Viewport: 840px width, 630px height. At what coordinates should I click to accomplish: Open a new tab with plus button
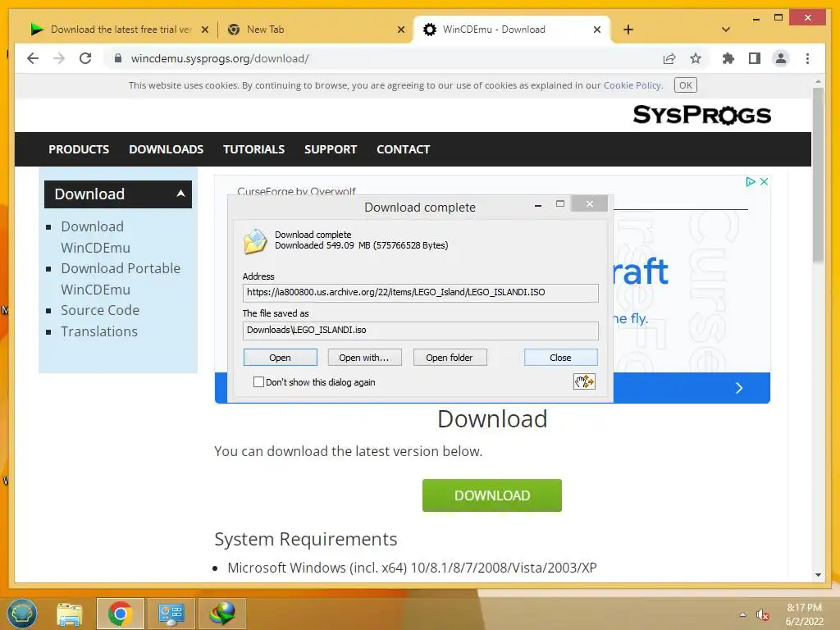[628, 30]
